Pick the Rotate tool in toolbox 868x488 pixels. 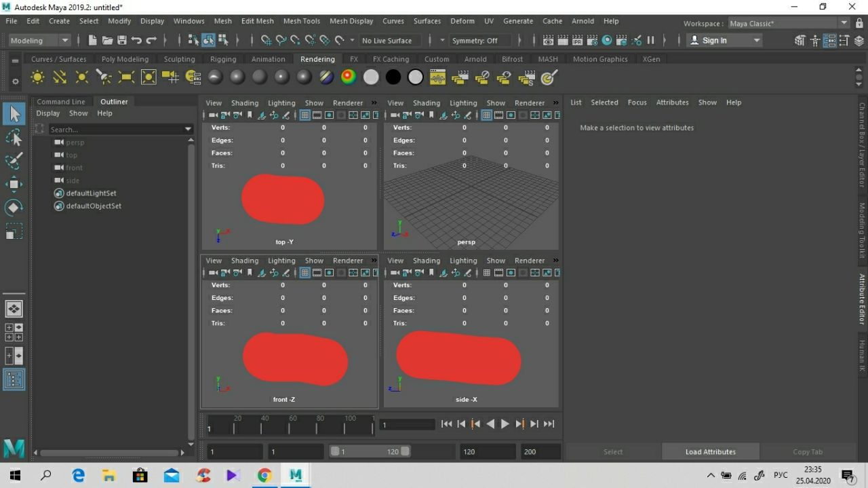(14, 207)
